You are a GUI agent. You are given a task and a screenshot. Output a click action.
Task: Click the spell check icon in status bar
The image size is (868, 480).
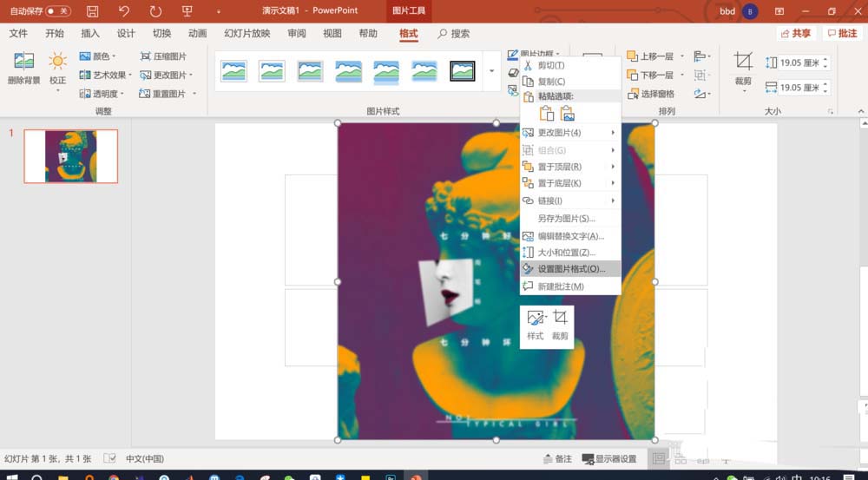tap(110, 458)
